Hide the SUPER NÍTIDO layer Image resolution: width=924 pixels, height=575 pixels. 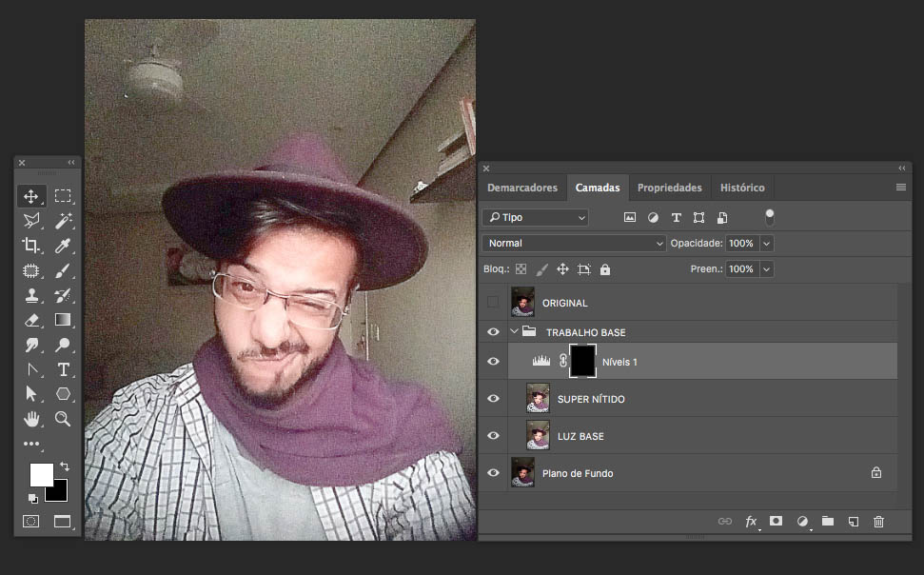pos(493,398)
